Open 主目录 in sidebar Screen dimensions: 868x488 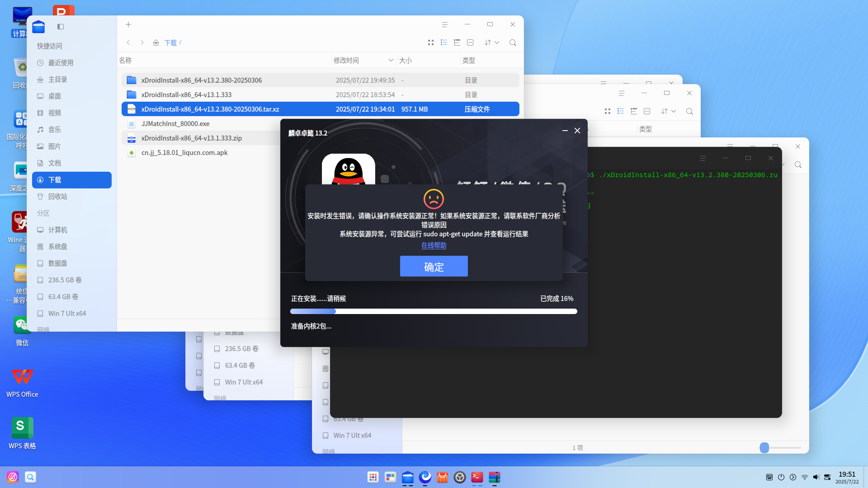(72, 80)
